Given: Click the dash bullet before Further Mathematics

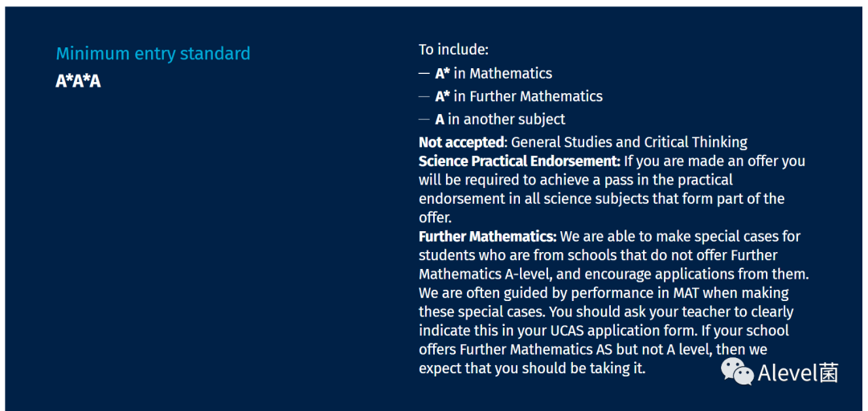Looking at the screenshot, I should pyautogui.click(x=424, y=97).
